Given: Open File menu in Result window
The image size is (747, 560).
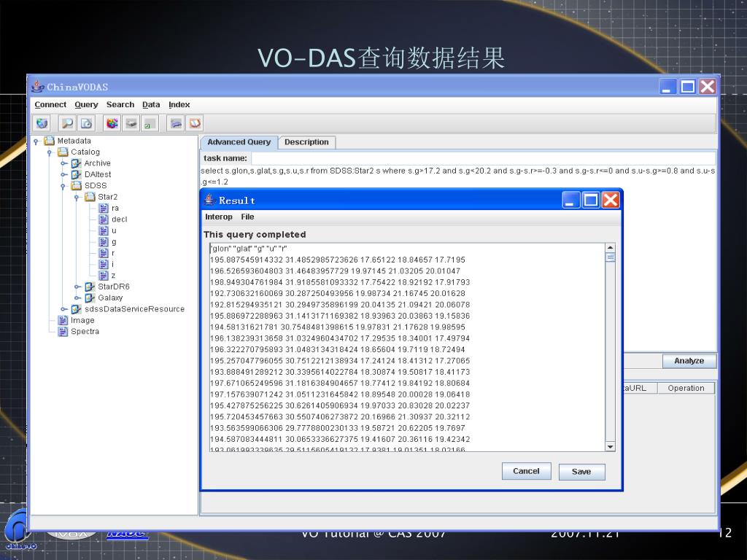Looking at the screenshot, I should 247,217.
